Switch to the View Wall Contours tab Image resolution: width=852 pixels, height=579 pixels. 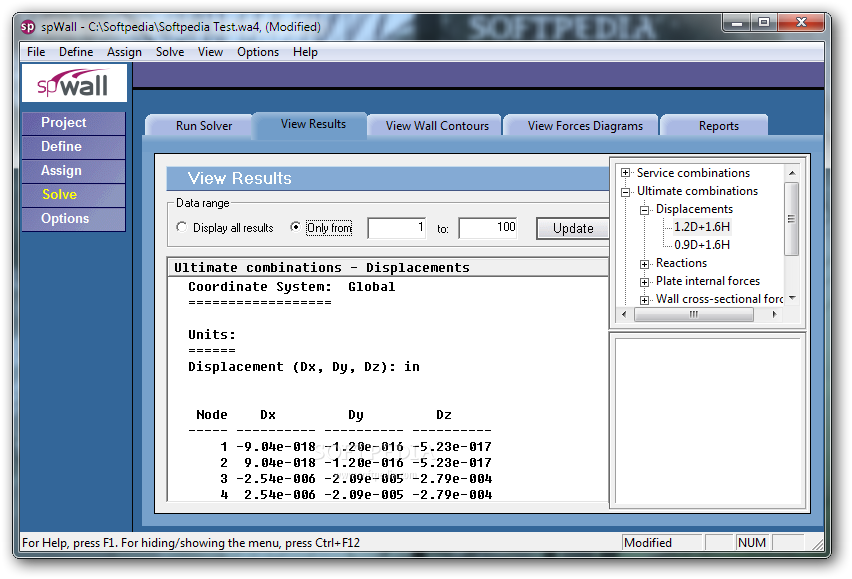[x=437, y=125]
